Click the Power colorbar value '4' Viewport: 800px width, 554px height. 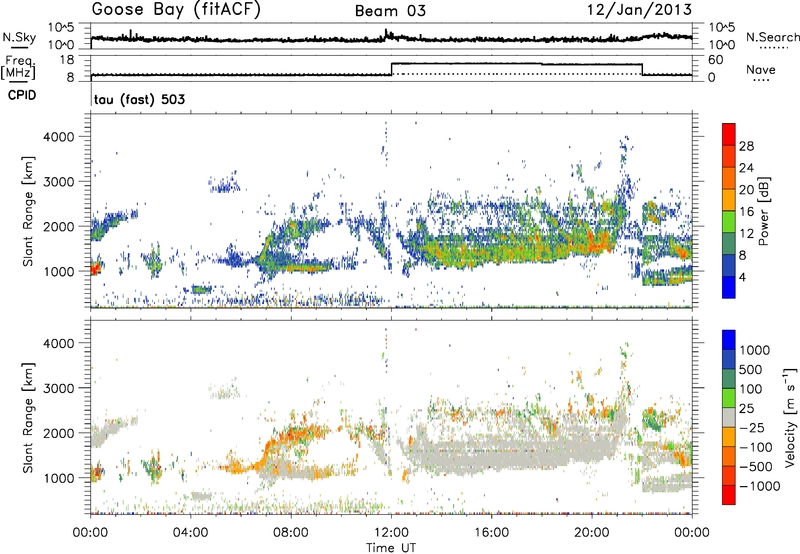(742, 277)
